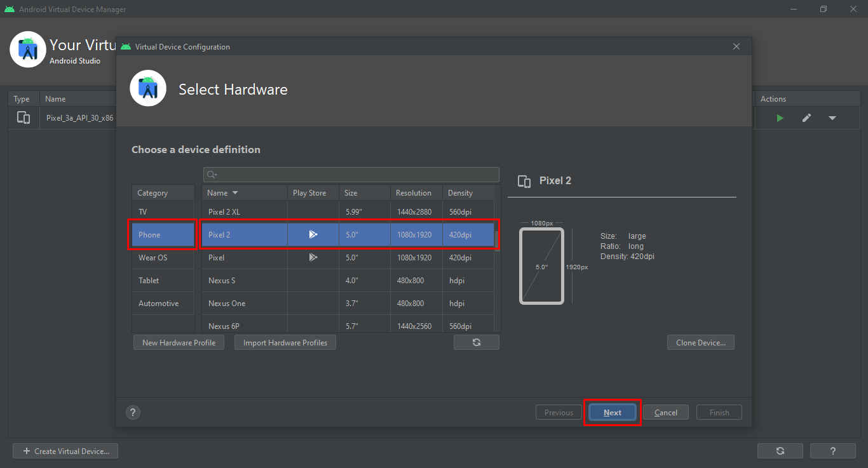Select the Phone category
The height and width of the screenshot is (468, 868).
[163, 234]
